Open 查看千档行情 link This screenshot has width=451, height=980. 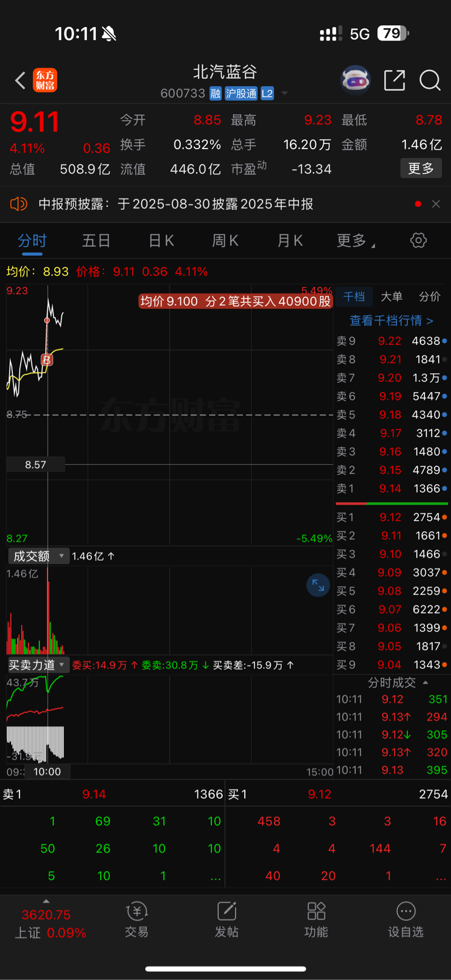pyautogui.click(x=391, y=321)
